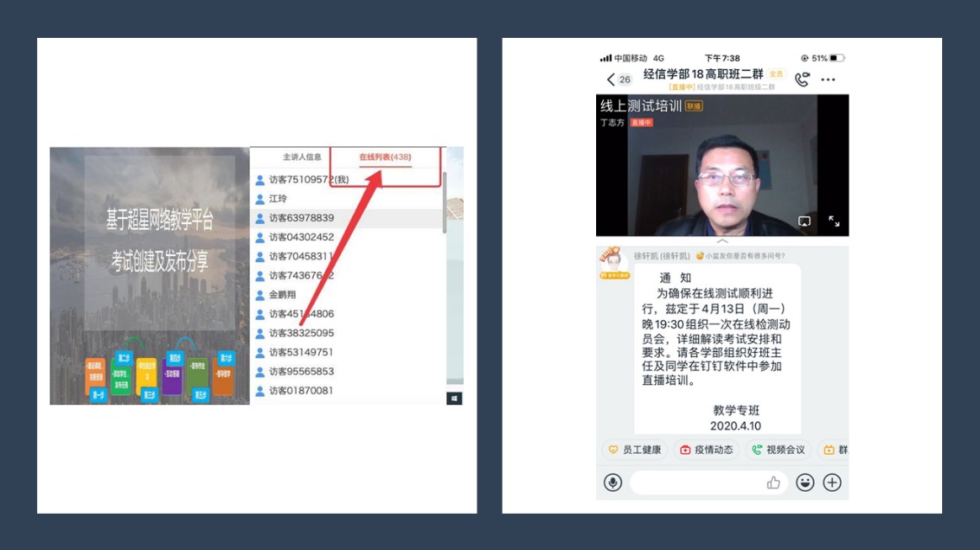Click the plus icon for more attachments
980x550 pixels.
point(832,483)
